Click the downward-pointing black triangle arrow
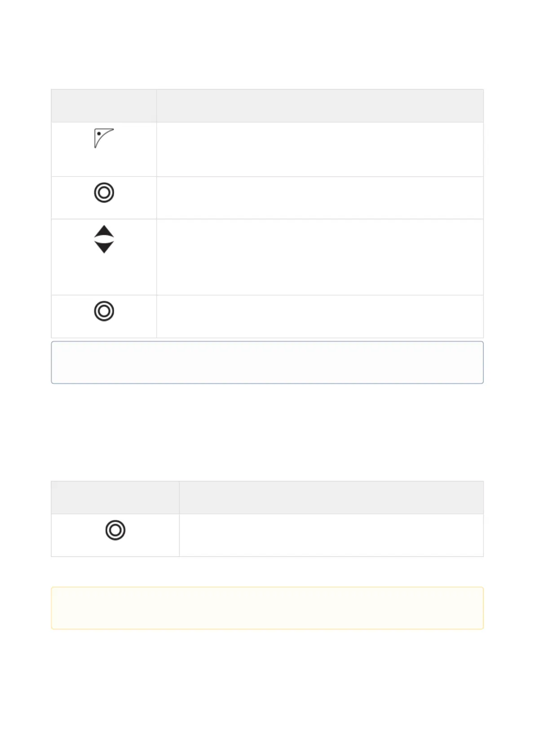The width and height of the screenshot is (535, 756). pos(104,247)
